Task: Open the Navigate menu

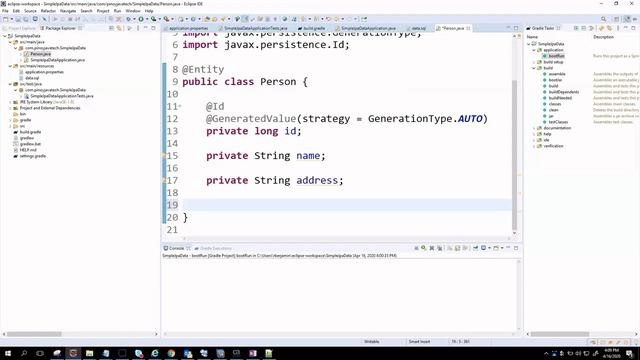Action: [68, 11]
